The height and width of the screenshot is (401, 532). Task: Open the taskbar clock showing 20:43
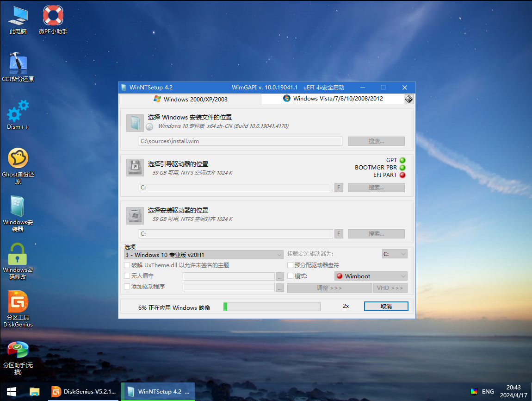(x=513, y=391)
